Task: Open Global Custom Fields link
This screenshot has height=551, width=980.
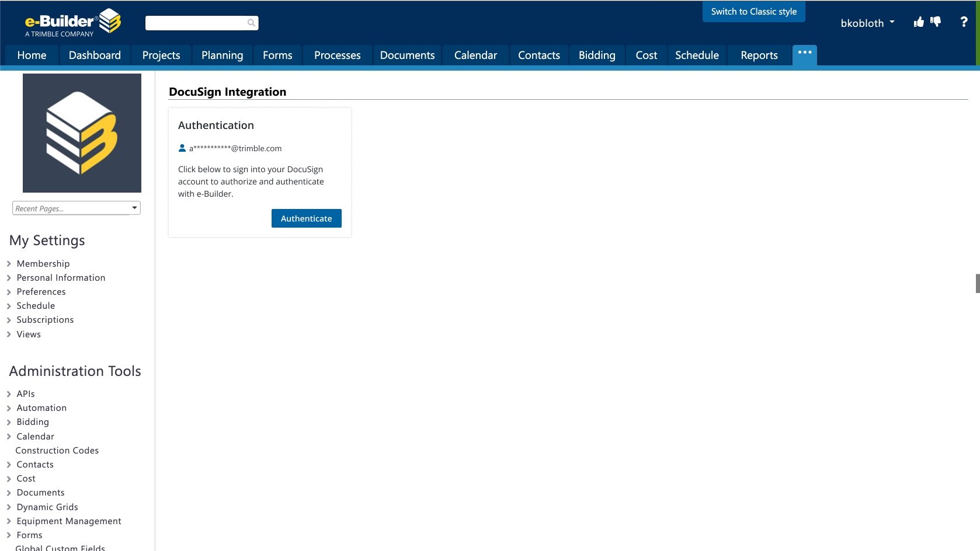Action: (60, 547)
